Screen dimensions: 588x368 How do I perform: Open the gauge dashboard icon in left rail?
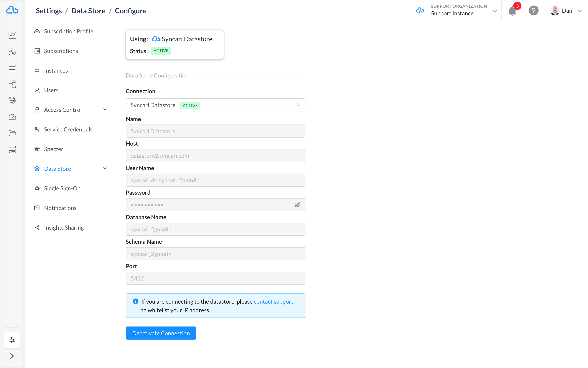pos(12,117)
